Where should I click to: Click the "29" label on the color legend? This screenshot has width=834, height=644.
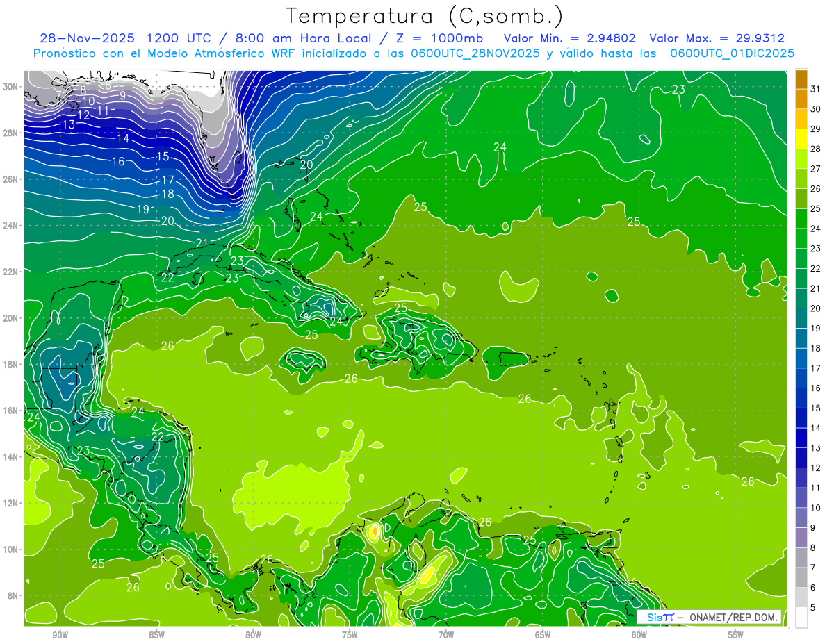(816, 129)
